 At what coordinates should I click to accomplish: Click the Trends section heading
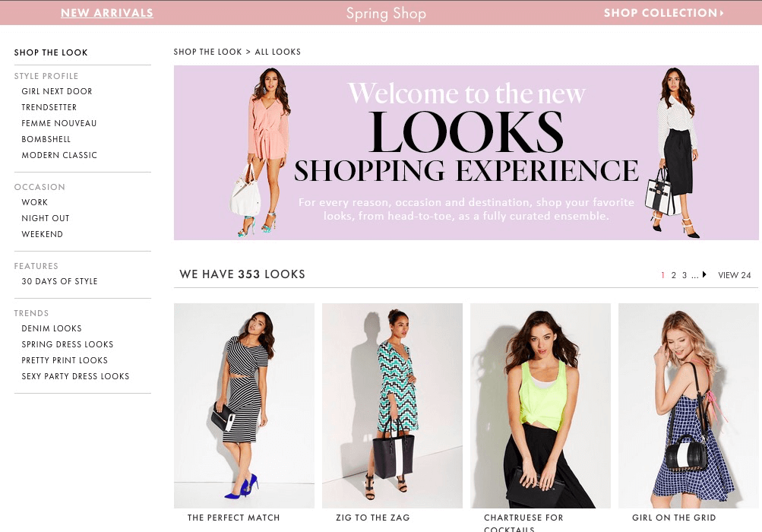[31, 314]
